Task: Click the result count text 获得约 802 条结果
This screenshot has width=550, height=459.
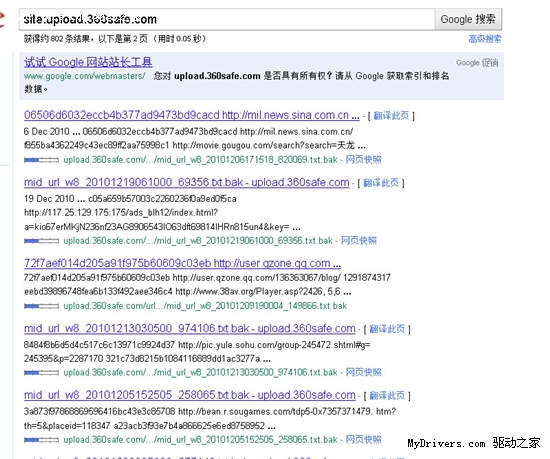Action: 57,39
